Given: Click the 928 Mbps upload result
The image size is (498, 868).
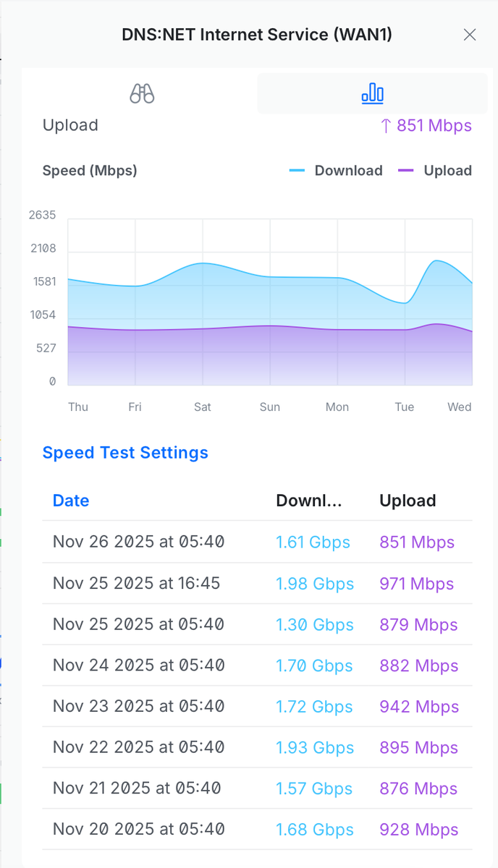Looking at the screenshot, I should [x=419, y=830].
